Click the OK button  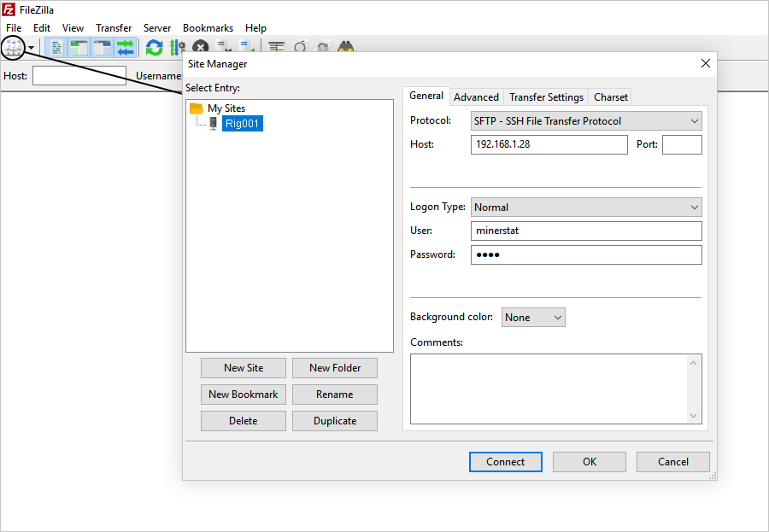590,462
